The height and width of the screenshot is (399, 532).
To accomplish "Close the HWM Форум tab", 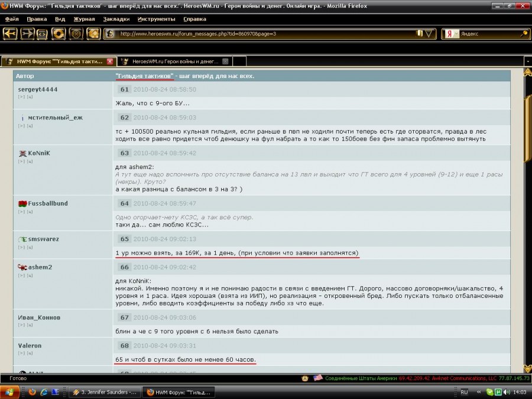I will tap(109, 61).
